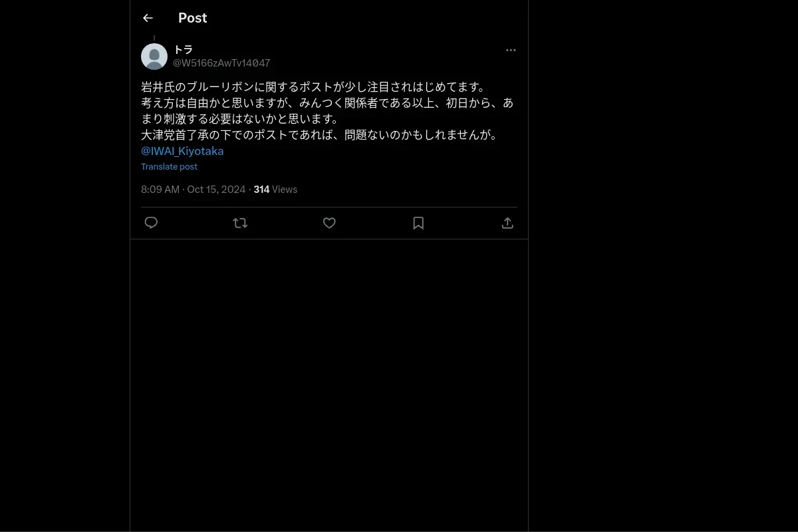
Task: Bookmark this post
Action: (x=418, y=223)
